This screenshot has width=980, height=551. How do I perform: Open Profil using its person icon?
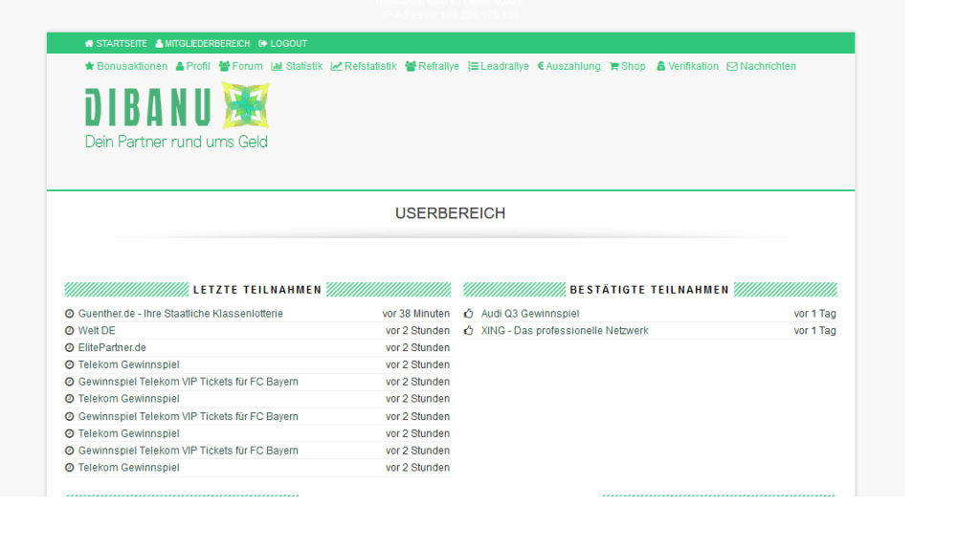tap(180, 66)
